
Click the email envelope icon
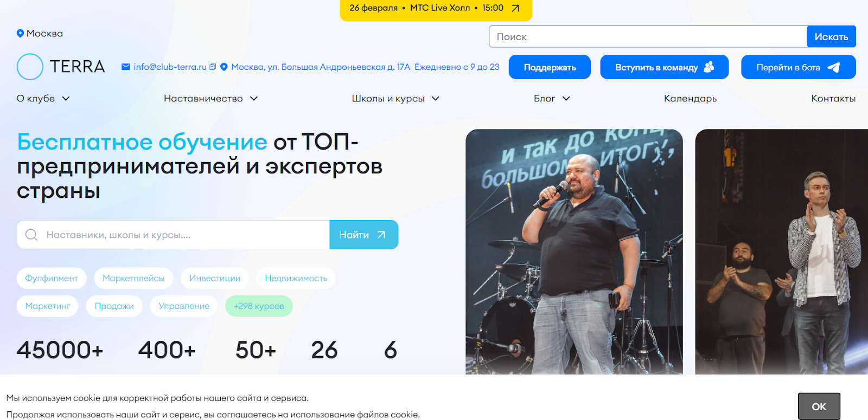point(126,67)
